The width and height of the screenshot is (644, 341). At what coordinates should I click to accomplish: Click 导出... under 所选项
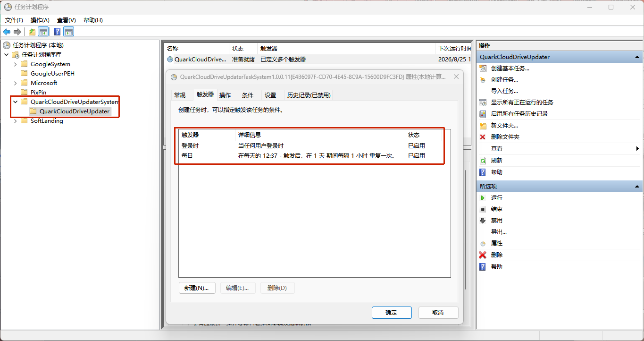[x=499, y=232]
